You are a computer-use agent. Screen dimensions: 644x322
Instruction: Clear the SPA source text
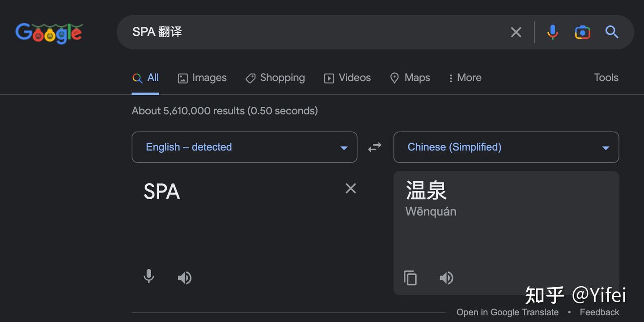351,188
